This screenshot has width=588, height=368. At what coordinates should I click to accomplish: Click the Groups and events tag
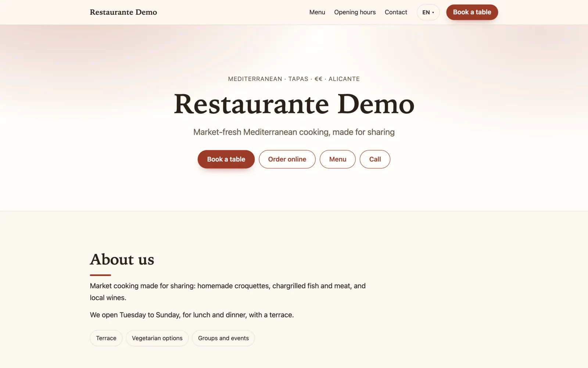click(x=223, y=338)
